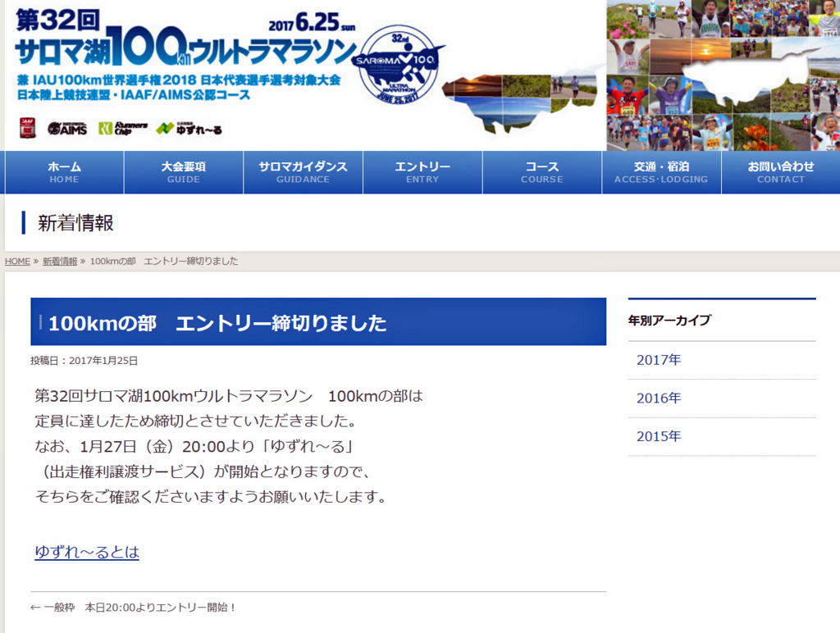The height and width of the screenshot is (633, 840).
Task: Click the 新着情報 breadcrumb link
Action: coord(60,262)
